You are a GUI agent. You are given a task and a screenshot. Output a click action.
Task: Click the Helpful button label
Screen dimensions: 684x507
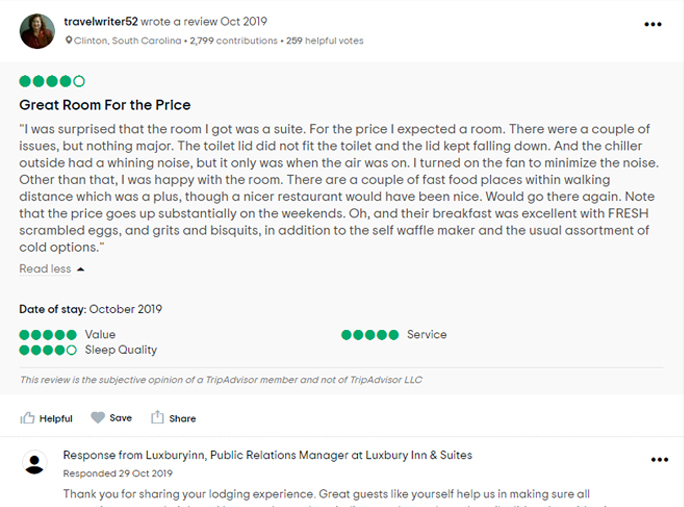(x=56, y=419)
